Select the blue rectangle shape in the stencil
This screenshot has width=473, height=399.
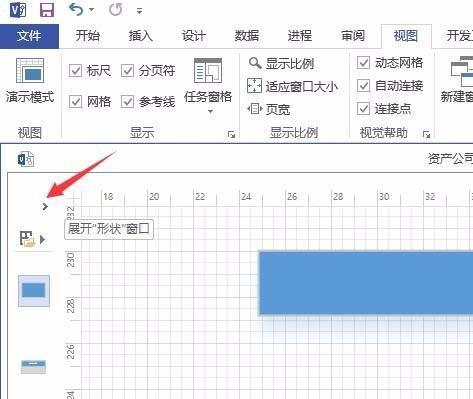click(34, 290)
